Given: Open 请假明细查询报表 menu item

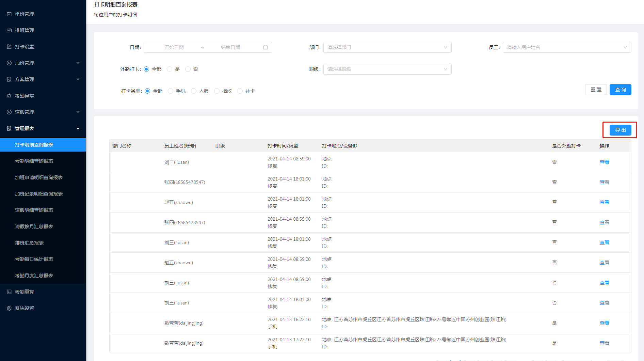Looking at the screenshot, I should click(43, 210).
